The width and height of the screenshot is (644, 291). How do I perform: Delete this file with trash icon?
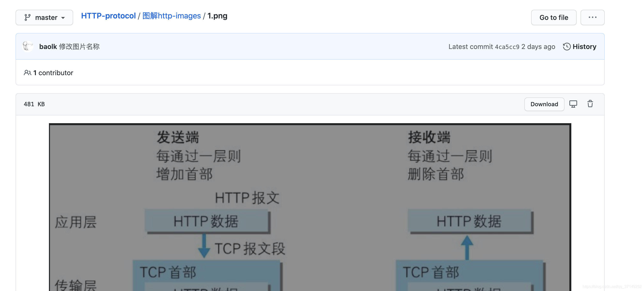click(x=590, y=104)
